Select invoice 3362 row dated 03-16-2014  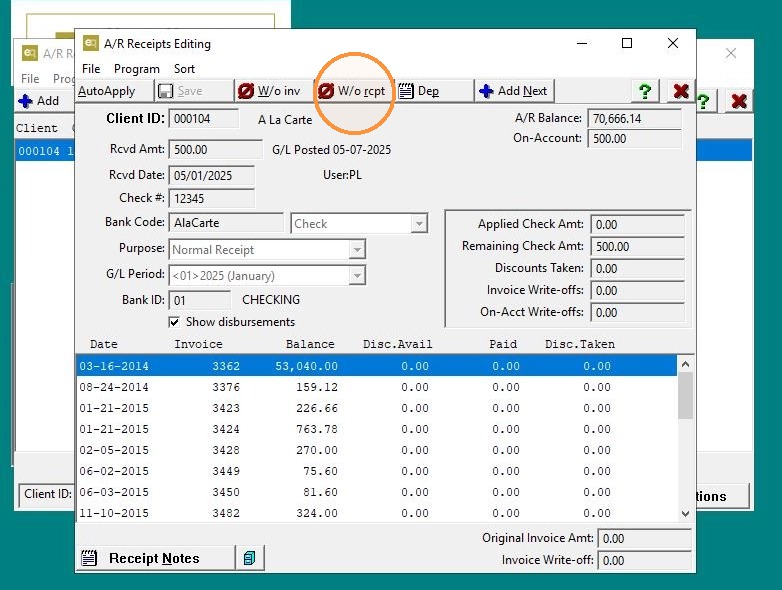[x=377, y=366]
